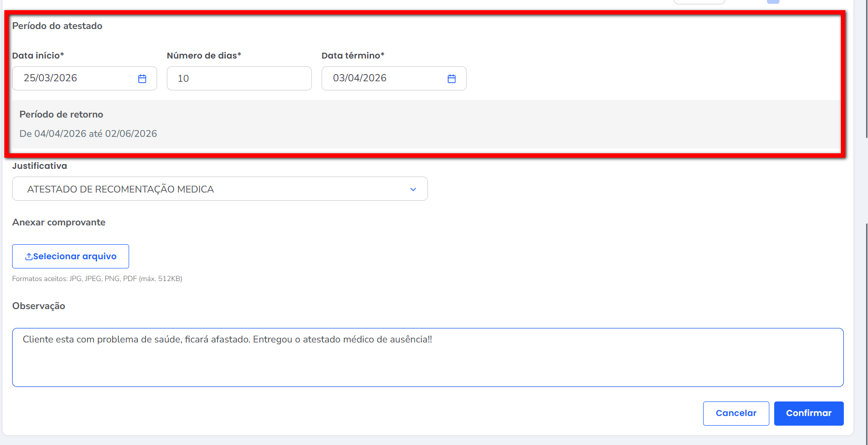Click the Data término field showing 03/04/2026

click(382, 78)
